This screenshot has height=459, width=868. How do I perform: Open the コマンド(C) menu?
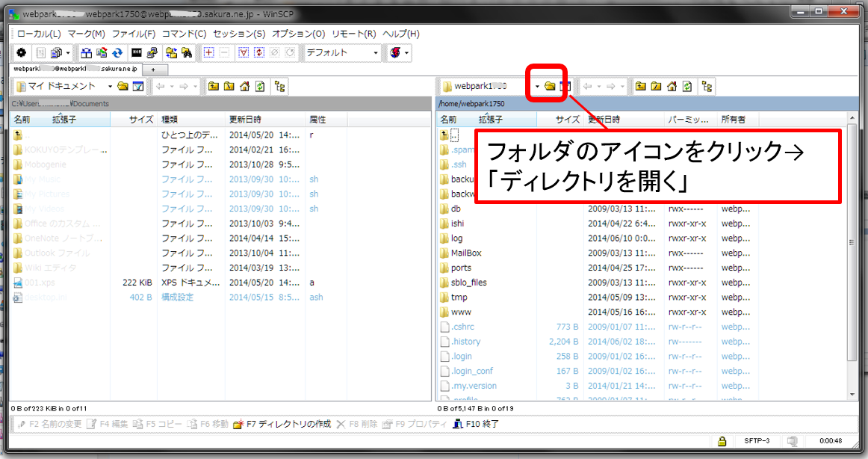coord(185,34)
